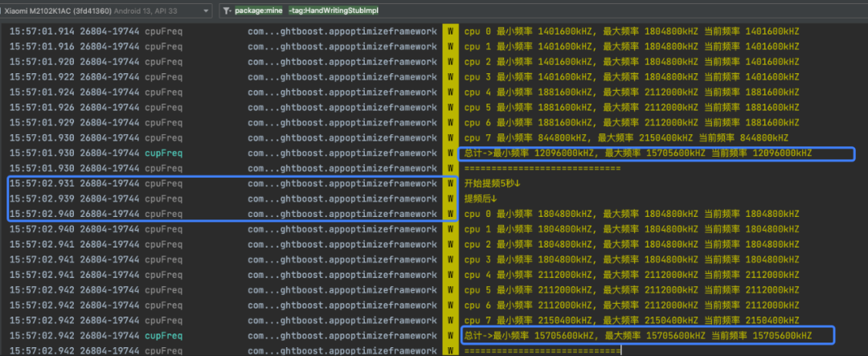Select the 15:57:02.931 timestamp
Image resolution: width=868 pixels, height=356 pixels.
[43, 183]
